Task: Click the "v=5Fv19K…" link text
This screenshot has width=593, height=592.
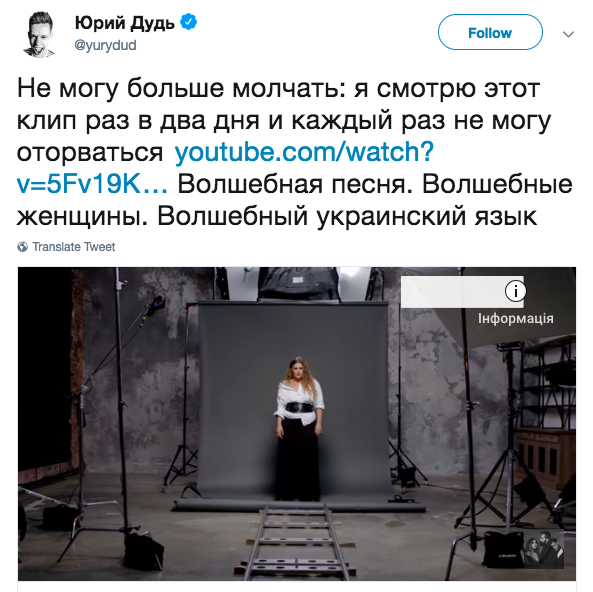Action: point(92,184)
